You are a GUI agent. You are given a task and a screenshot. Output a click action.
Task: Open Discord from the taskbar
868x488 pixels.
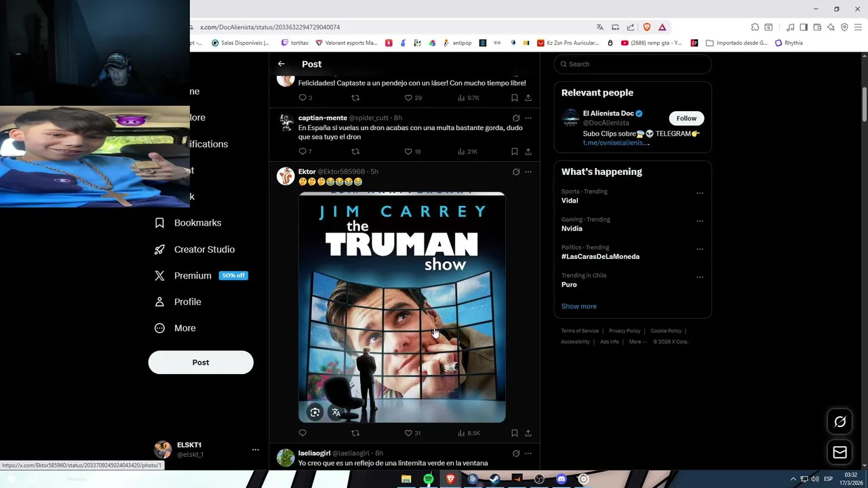(x=561, y=479)
